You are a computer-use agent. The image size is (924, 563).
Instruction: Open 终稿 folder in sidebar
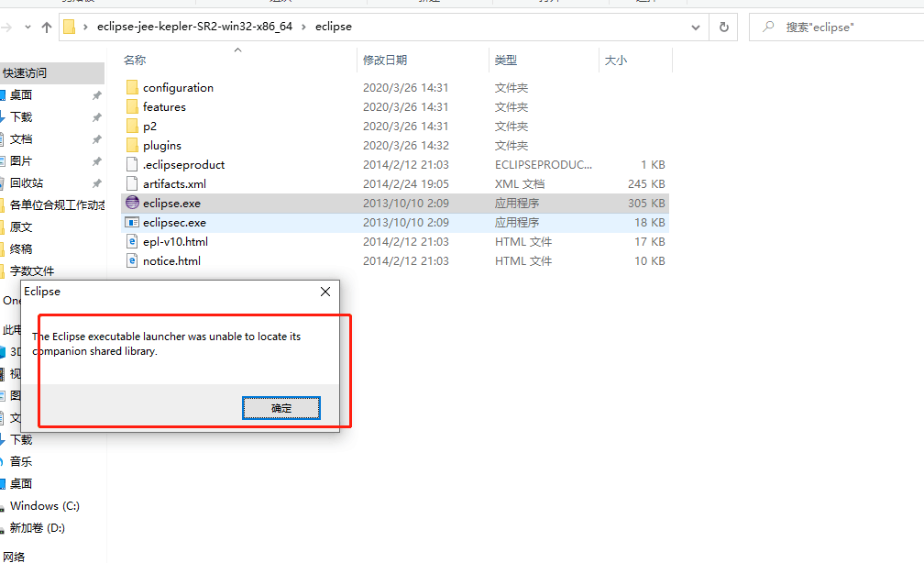pyautogui.click(x=21, y=248)
